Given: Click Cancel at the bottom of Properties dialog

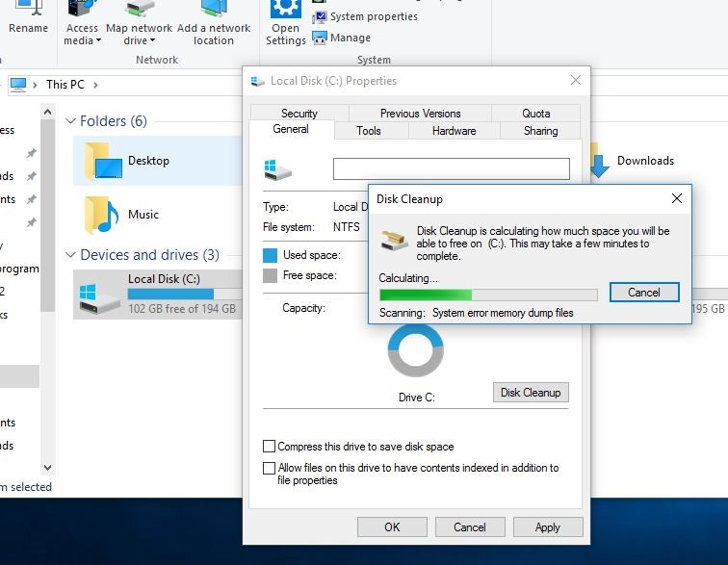Looking at the screenshot, I should point(470,526).
